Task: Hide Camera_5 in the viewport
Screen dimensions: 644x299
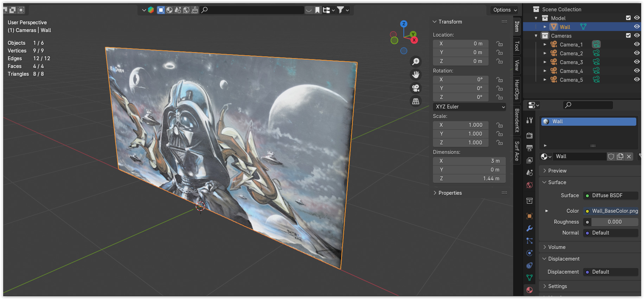Action: click(x=637, y=80)
